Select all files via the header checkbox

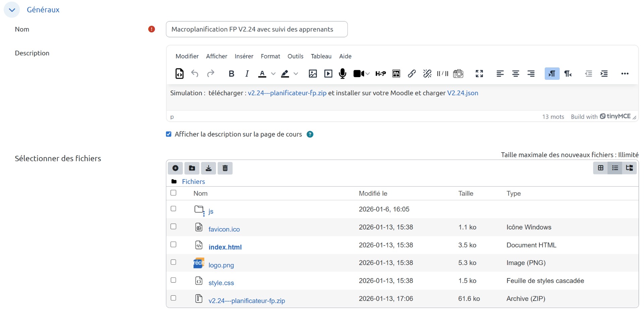click(x=173, y=193)
